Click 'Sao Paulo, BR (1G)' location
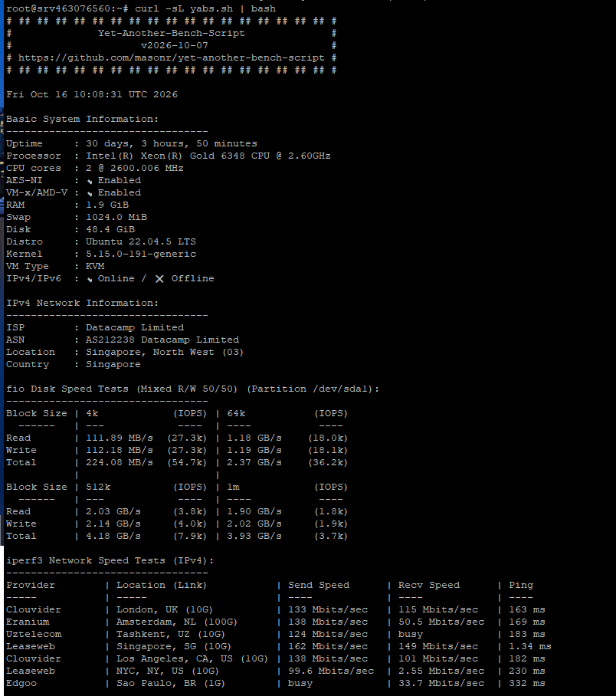 pos(171,684)
